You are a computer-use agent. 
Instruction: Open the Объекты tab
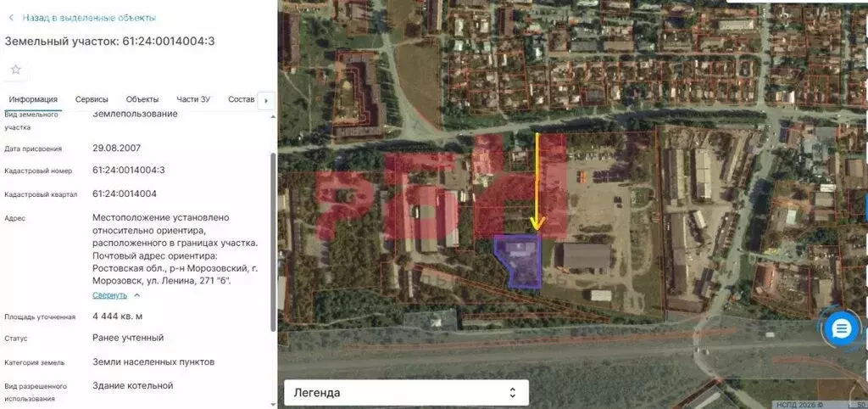tap(142, 99)
